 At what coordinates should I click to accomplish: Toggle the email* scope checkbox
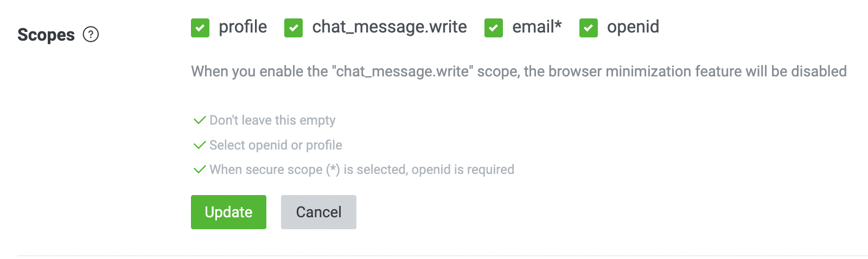(x=494, y=28)
